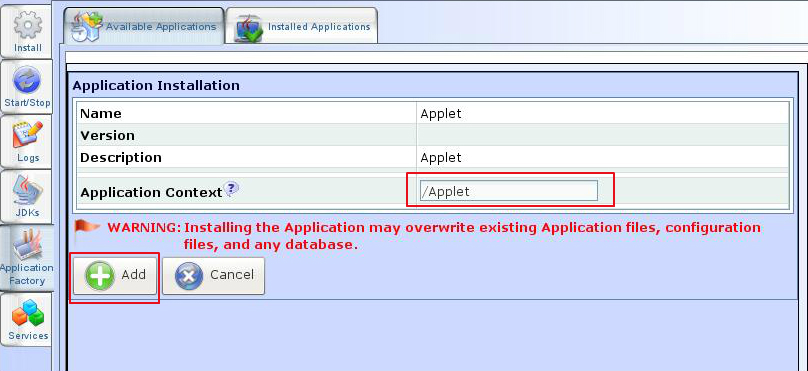Click the 'Application Installation' heading
The height and width of the screenshot is (371, 808).
pos(156,86)
